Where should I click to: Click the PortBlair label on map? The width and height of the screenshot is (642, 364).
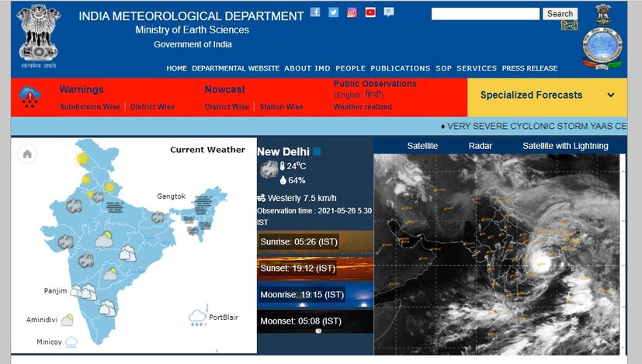point(224,317)
